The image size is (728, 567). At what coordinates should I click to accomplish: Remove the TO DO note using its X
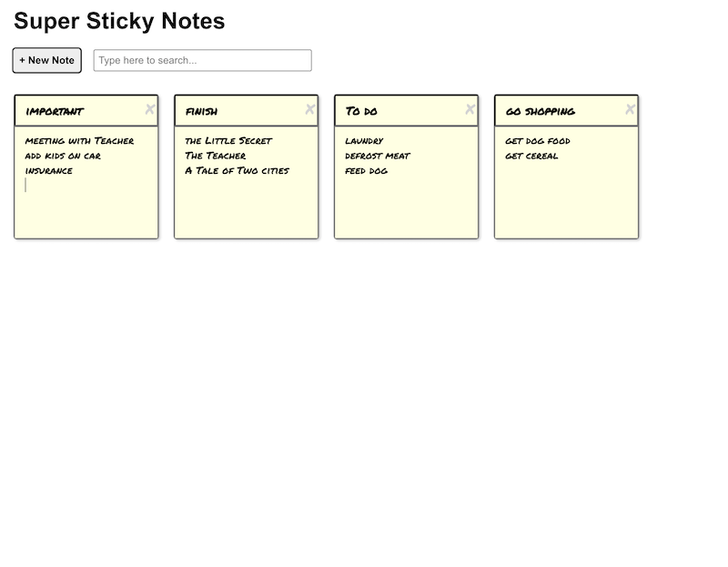(469, 108)
